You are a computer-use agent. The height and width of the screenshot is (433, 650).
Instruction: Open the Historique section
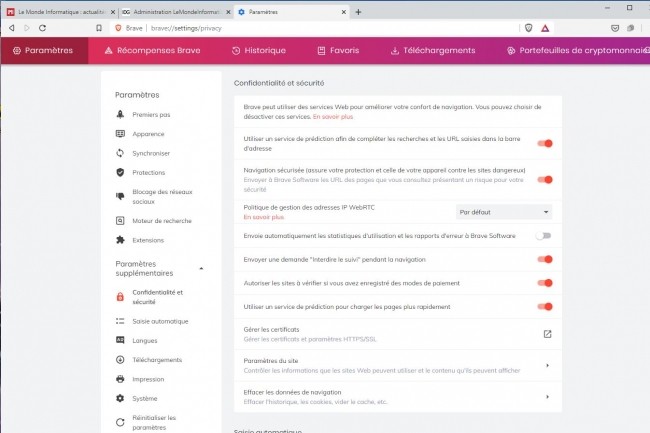click(x=259, y=51)
